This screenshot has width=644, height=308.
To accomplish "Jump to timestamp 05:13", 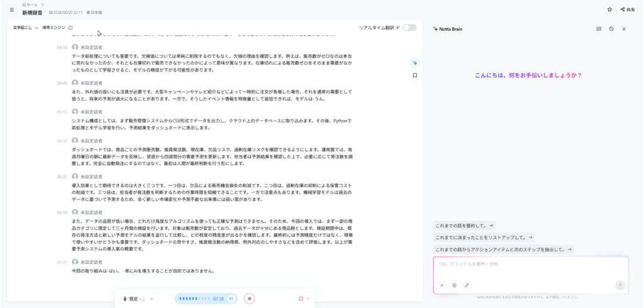I will (62, 112).
